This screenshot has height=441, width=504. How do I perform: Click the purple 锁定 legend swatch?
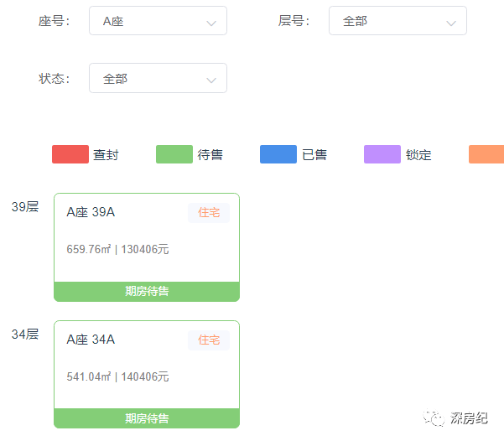coord(382,154)
